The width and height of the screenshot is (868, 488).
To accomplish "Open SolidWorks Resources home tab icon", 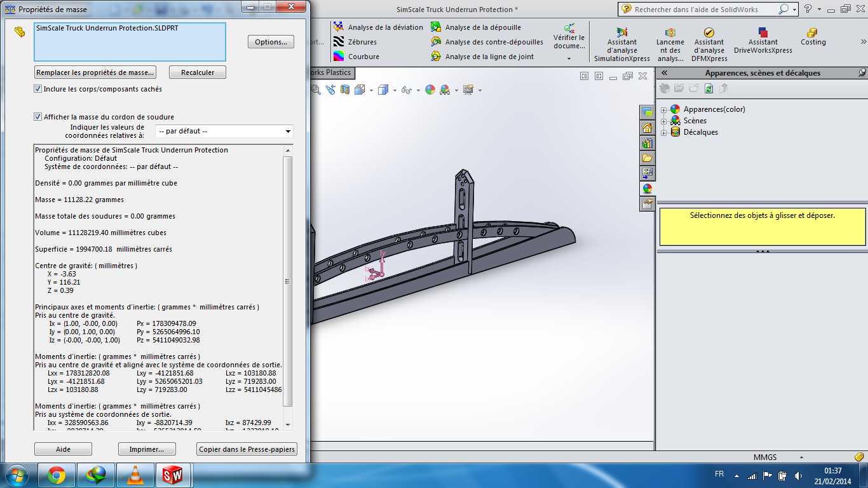I will (647, 128).
